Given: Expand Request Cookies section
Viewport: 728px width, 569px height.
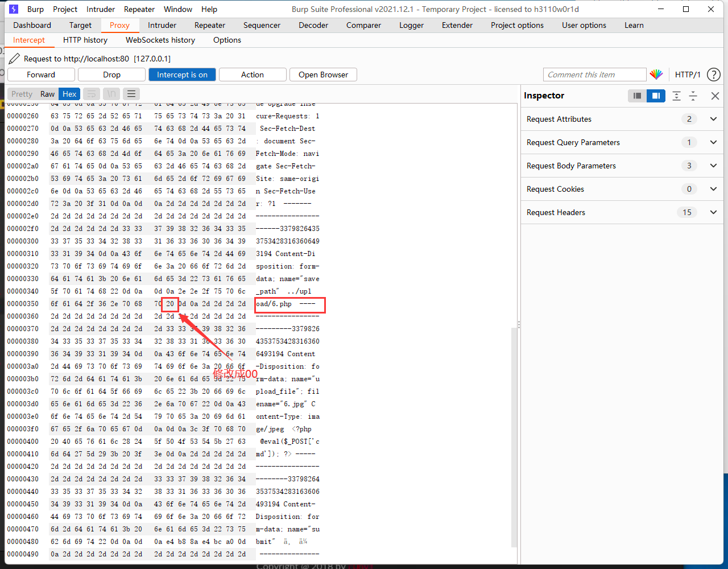Looking at the screenshot, I should [x=713, y=189].
